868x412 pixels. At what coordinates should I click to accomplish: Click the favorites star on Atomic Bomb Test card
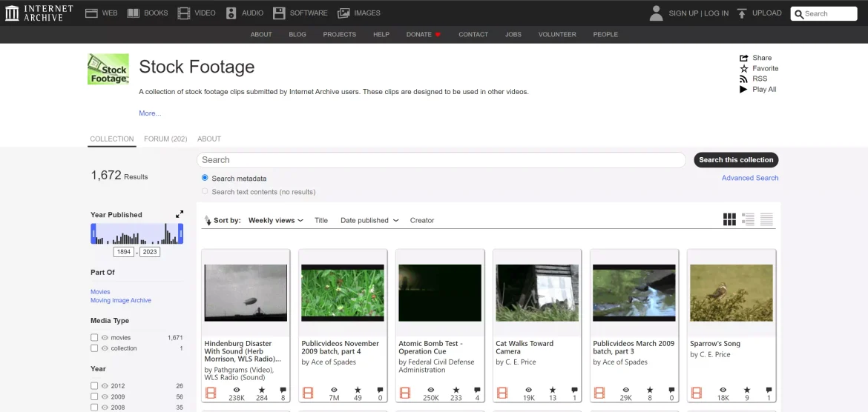(x=456, y=390)
